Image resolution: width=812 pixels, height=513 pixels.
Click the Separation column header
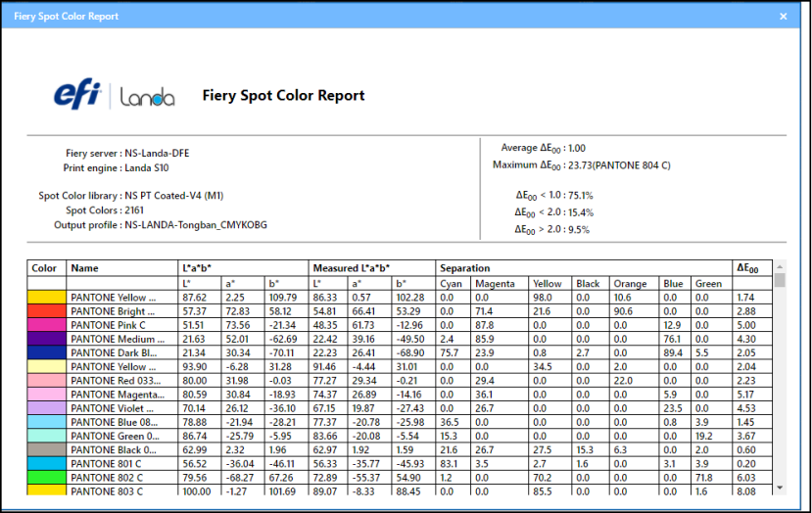pos(584,268)
